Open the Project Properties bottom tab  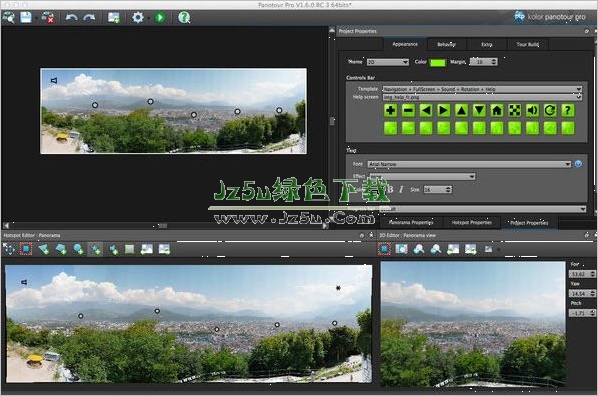529,223
